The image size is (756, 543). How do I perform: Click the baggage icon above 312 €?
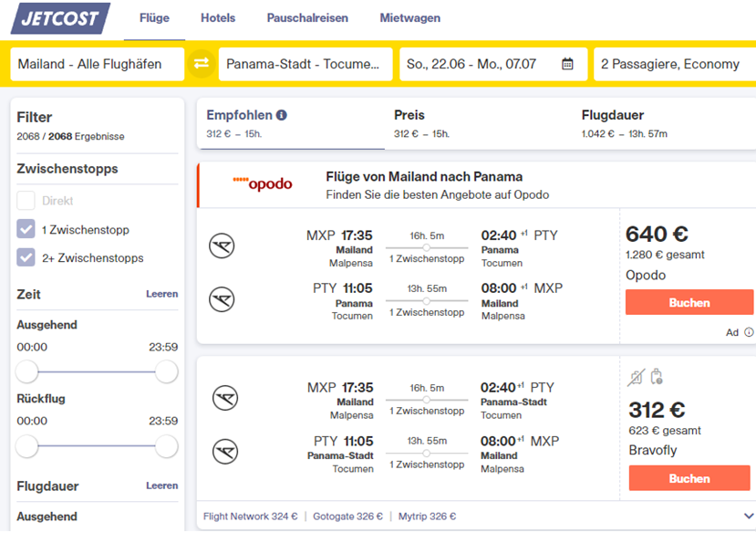[657, 377]
